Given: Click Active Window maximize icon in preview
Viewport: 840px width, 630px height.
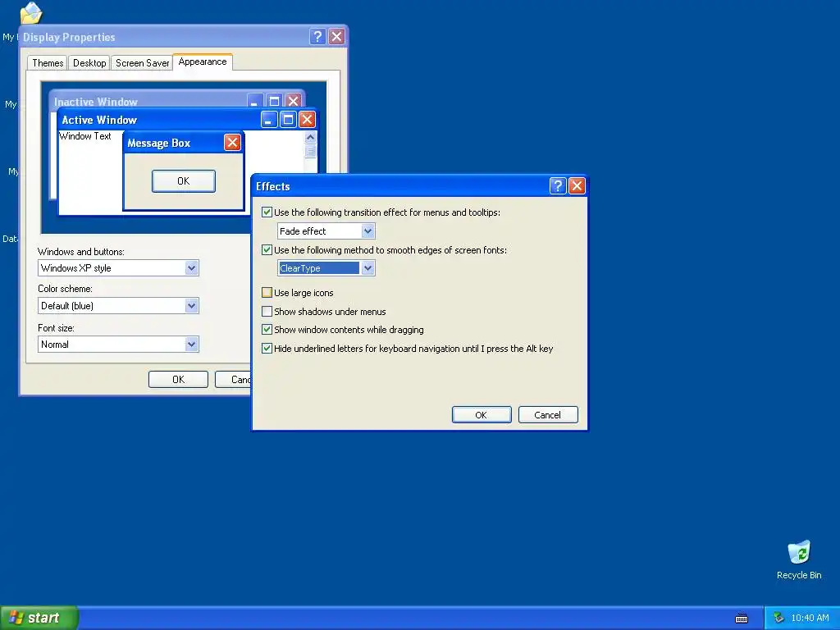Looking at the screenshot, I should [288, 120].
